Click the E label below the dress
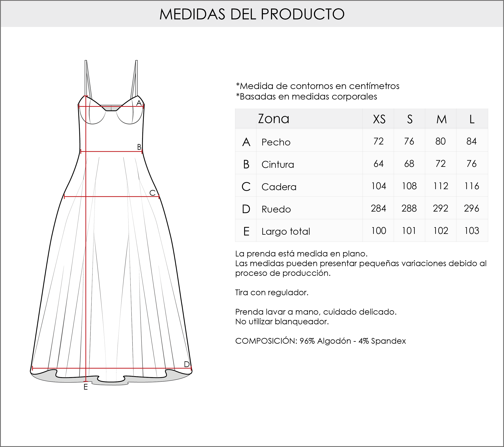Screen dimensions: 504x447 tap(86, 387)
